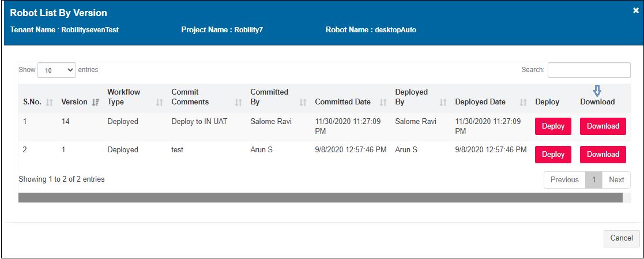Download version 14 robot package
Viewport: 644px width, 259px height.
click(x=602, y=126)
